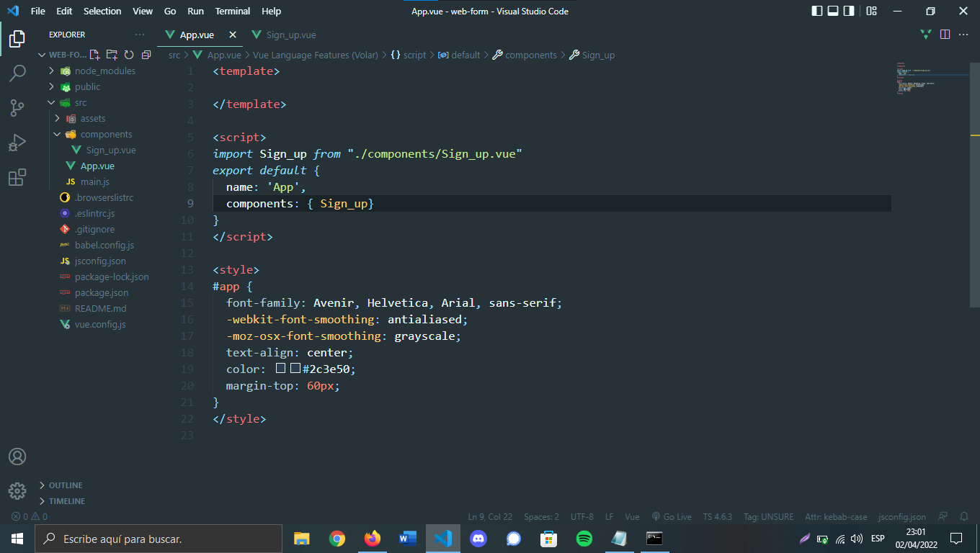Change the Vue language mode in status bar
Screen dimensions: 980x553
click(632, 517)
